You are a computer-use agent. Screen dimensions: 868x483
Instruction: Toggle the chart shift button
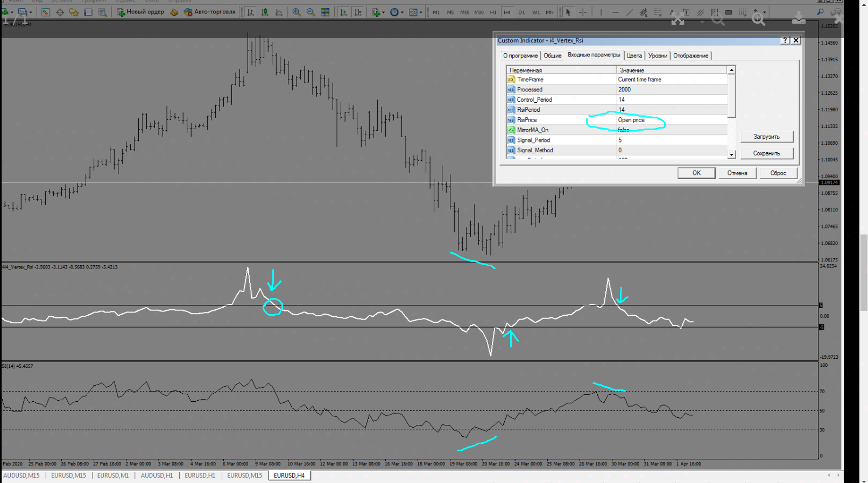point(358,12)
